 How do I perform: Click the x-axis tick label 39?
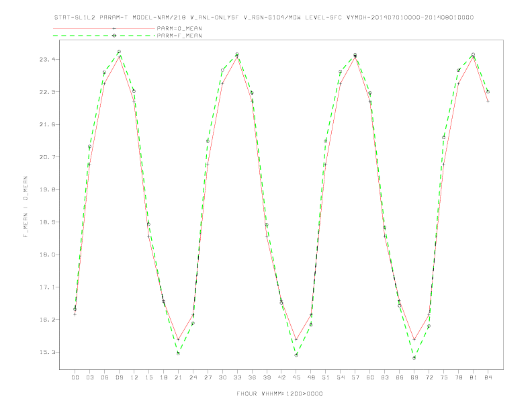coord(267,377)
